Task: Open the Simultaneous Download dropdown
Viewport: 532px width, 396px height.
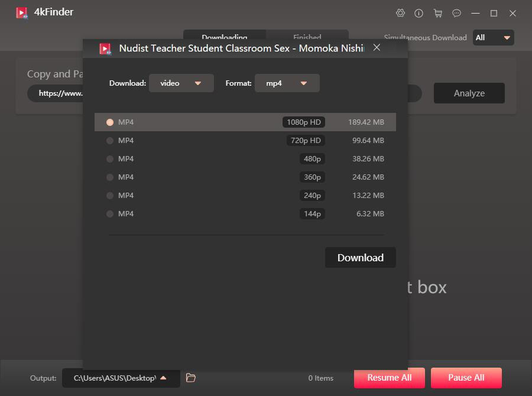Action: pyautogui.click(x=494, y=37)
